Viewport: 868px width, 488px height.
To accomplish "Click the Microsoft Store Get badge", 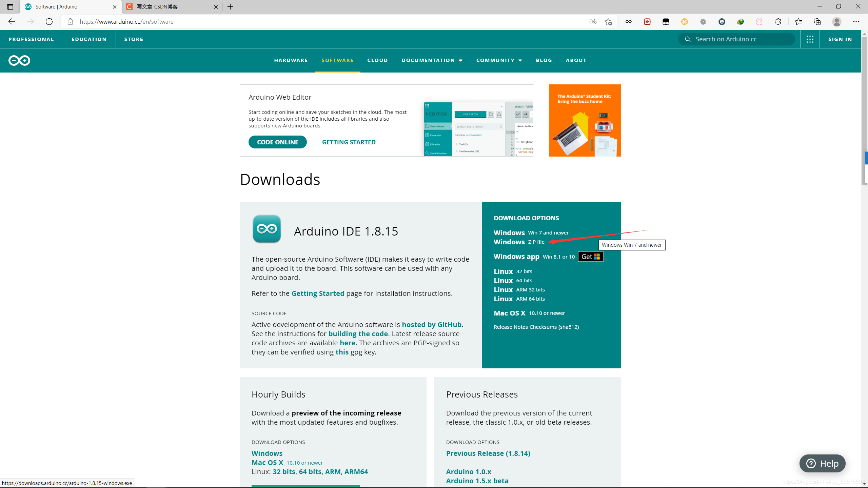I will [591, 257].
